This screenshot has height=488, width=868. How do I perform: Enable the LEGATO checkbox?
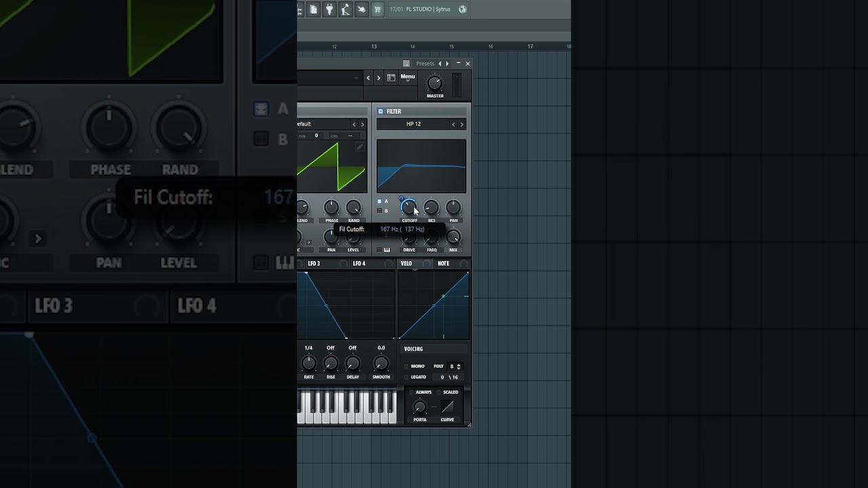[x=406, y=377]
